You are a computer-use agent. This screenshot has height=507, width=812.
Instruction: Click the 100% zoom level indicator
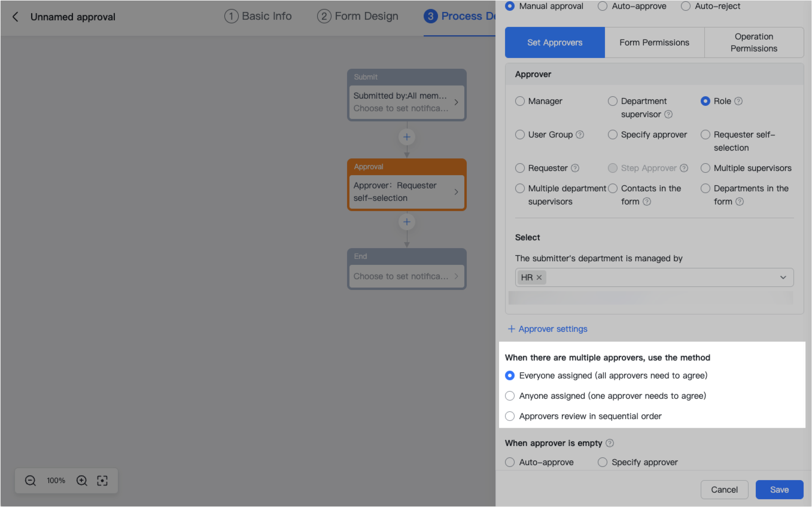pos(56,480)
